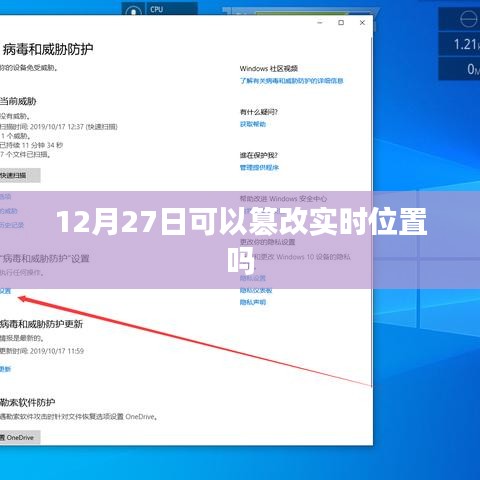Click the 7 个文件已扫描 text
The width and height of the screenshot is (480, 480).
pyautogui.click(x=25, y=154)
